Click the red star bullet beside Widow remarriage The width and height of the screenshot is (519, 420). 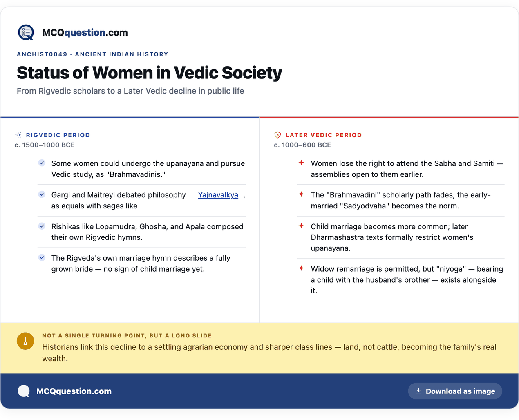click(x=301, y=268)
